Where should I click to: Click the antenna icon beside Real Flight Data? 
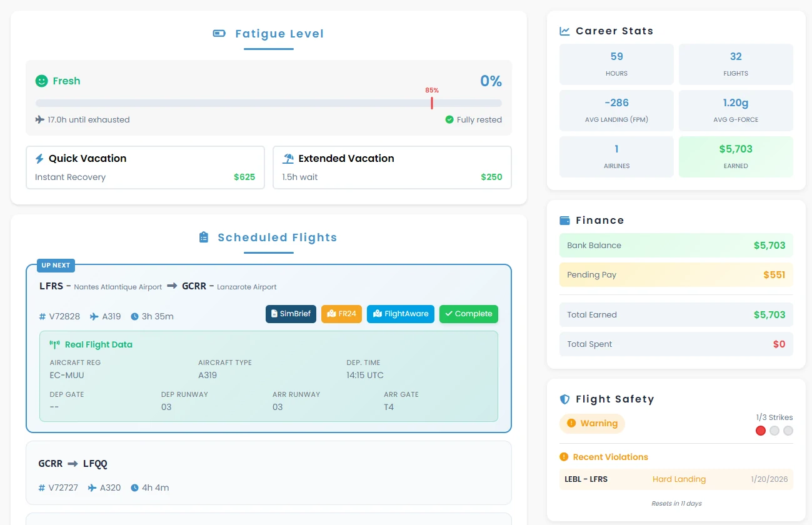click(x=54, y=344)
